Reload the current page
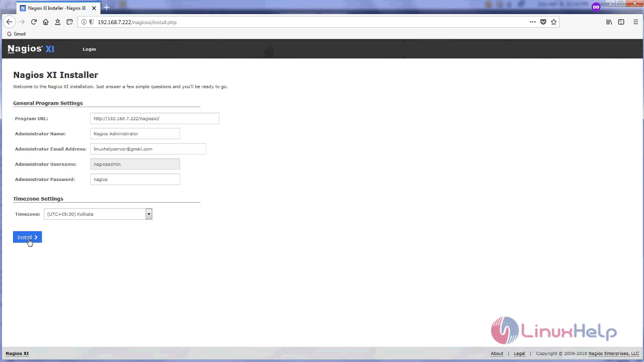 pos(34,22)
